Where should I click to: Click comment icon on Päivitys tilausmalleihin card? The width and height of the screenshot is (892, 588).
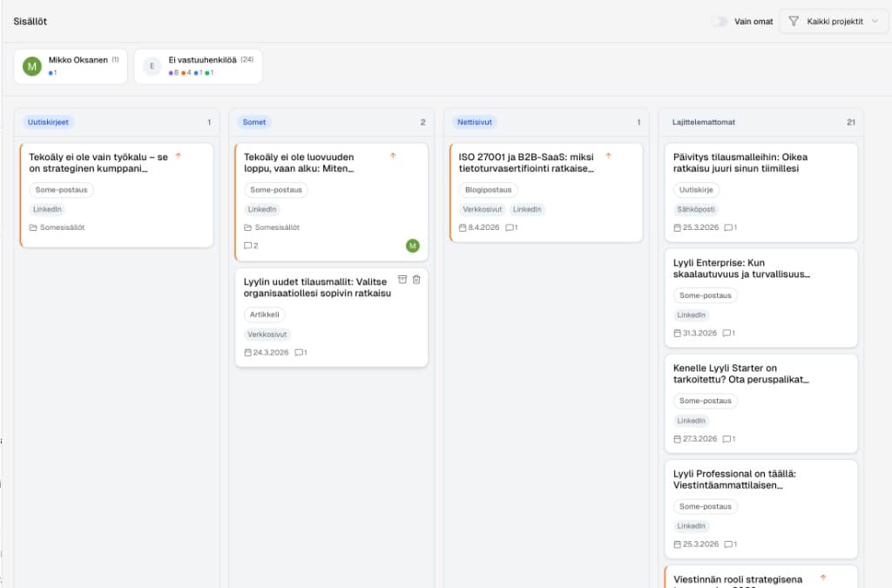pyautogui.click(x=728, y=227)
